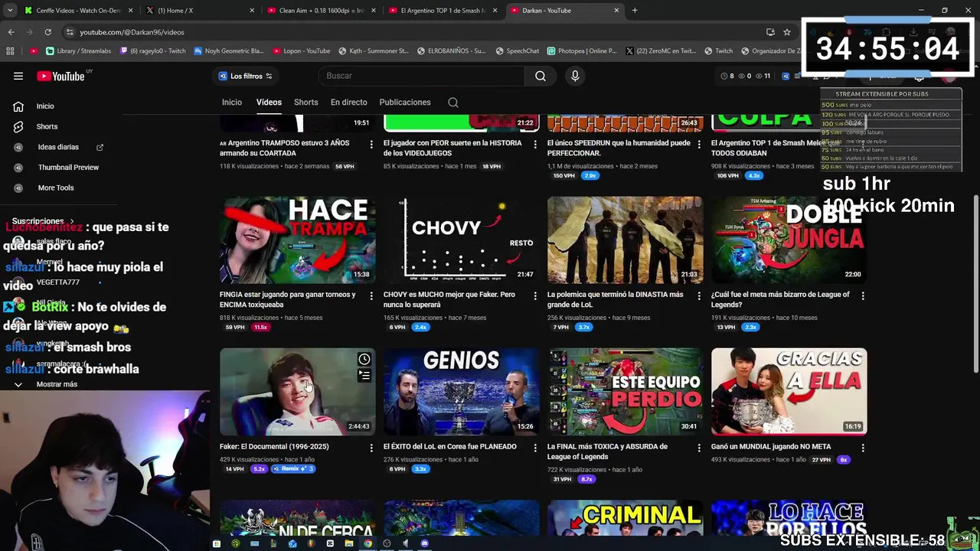Open Discord from the taskbar

tap(424, 544)
